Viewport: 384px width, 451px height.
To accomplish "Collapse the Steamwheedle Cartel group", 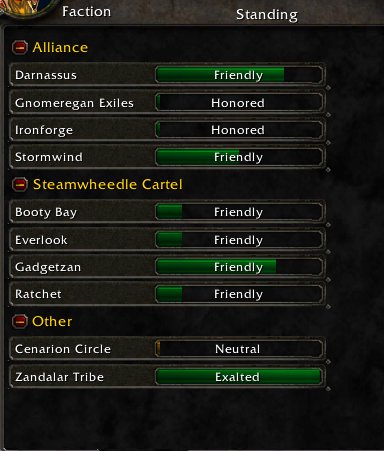I will point(20,184).
